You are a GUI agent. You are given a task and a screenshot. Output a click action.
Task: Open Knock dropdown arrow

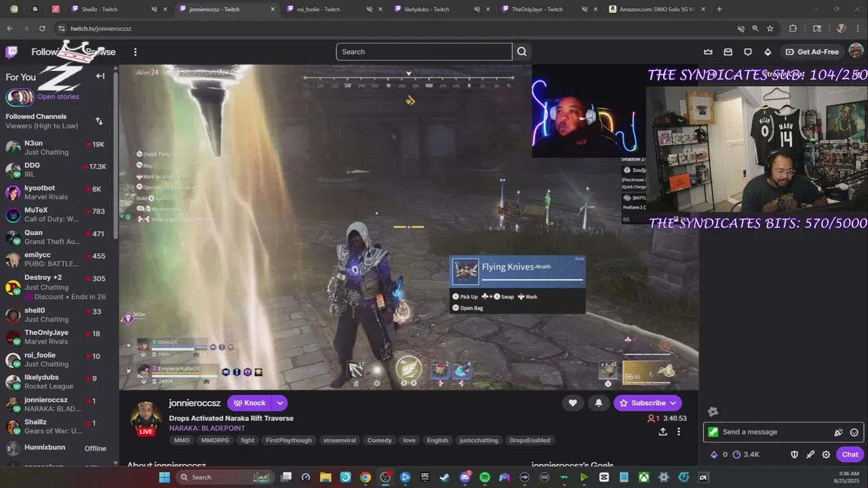coord(279,403)
